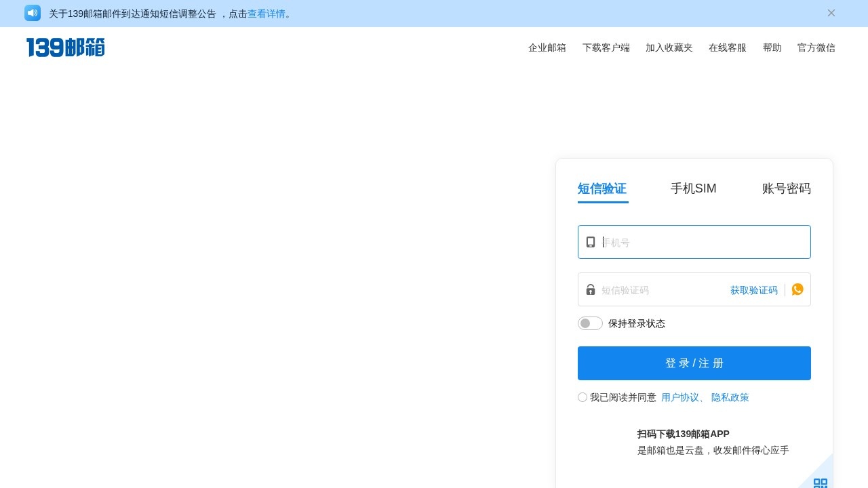Click the 139邮箱 logo
The width and height of the screenshot is (868, 488).
(x=65, y=47)
